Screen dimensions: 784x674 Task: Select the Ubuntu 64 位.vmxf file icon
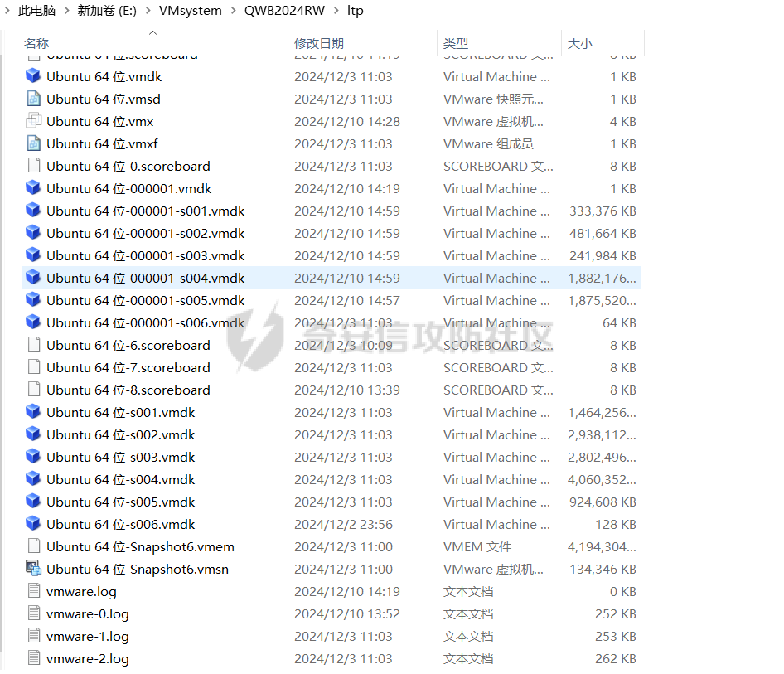(x=33, y=143)
